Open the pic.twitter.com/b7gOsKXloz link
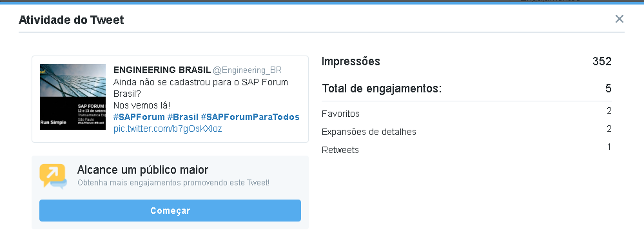Viewport: 644px width, 248px height. click(168, 129)
